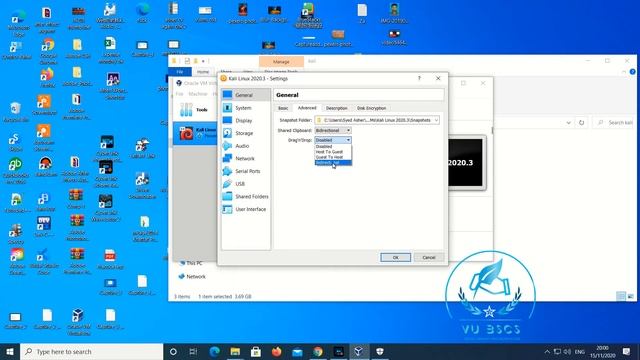This screenshot has width=640, height=360.
Task: Open Machine menu in VirtualBox Manager
Action: pos(198,94)
